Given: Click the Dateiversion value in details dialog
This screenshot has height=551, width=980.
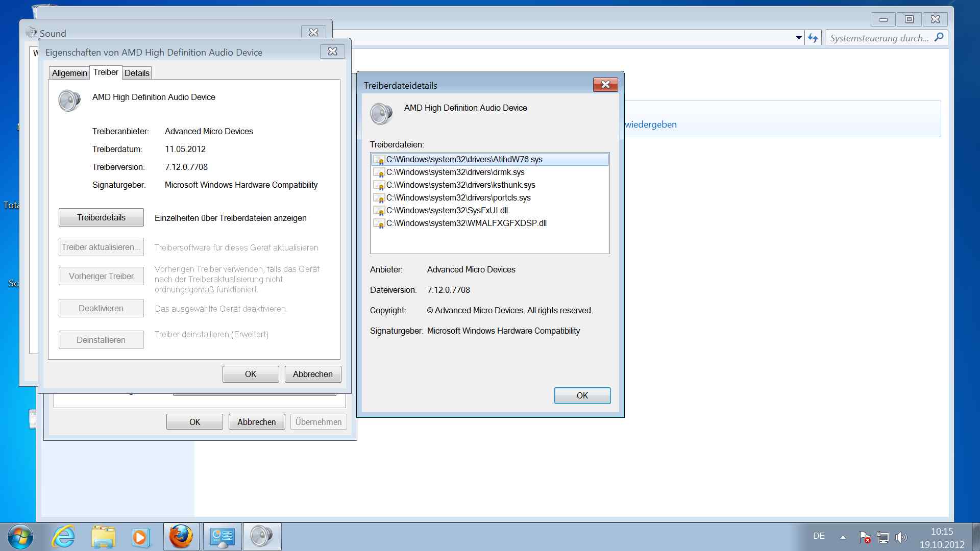Looking at the screenshot, I should click(449, 290).
